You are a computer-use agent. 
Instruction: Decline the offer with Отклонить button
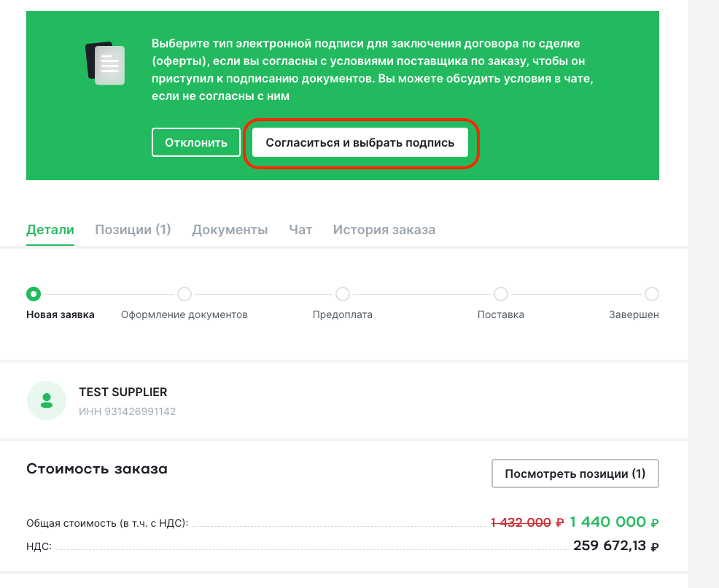(x=196, y=142)
